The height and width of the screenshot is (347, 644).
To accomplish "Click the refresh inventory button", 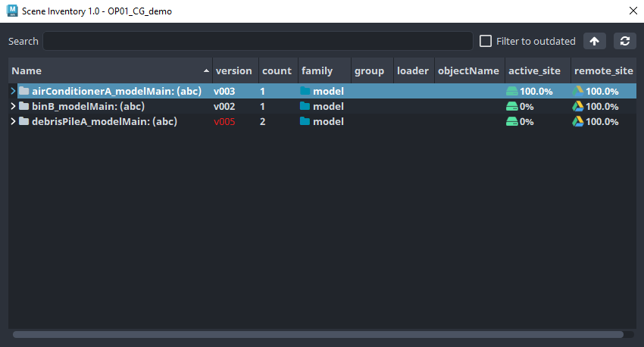I will 625,41.
